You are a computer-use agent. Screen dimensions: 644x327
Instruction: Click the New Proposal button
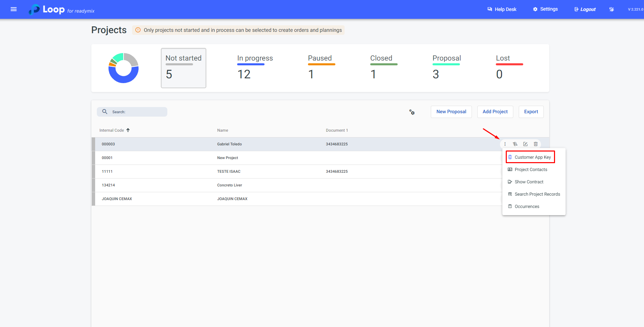[451, 112]
